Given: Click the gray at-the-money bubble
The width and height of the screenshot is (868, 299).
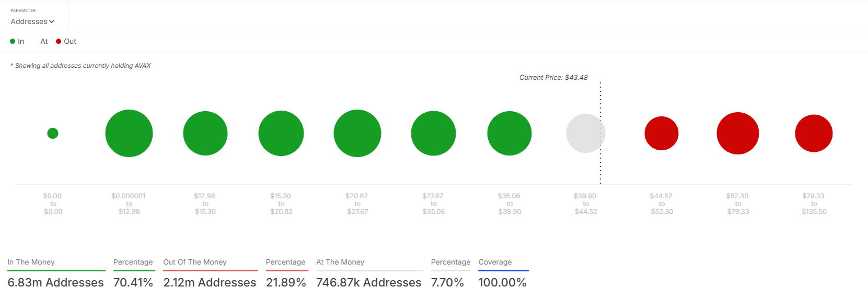Looking at the screenshot, I should coord(584,134).
